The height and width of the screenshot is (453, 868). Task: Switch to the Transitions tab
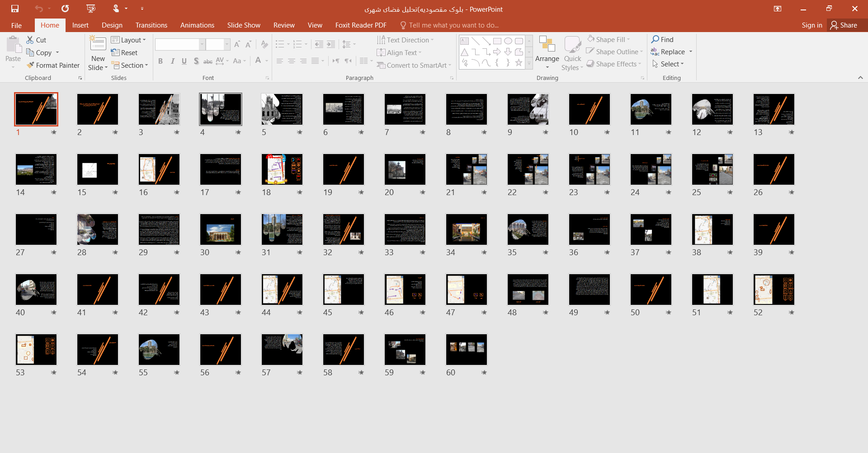click(151, 25)
